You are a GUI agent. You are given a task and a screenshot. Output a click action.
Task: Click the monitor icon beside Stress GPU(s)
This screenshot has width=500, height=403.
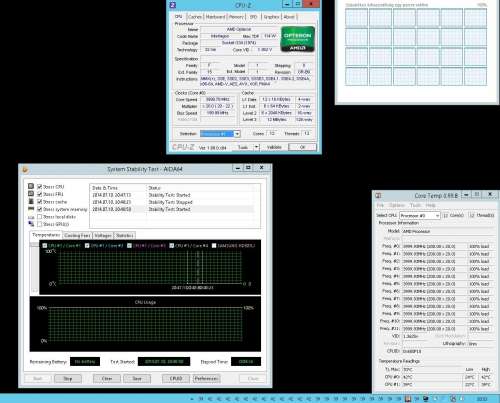31,224
